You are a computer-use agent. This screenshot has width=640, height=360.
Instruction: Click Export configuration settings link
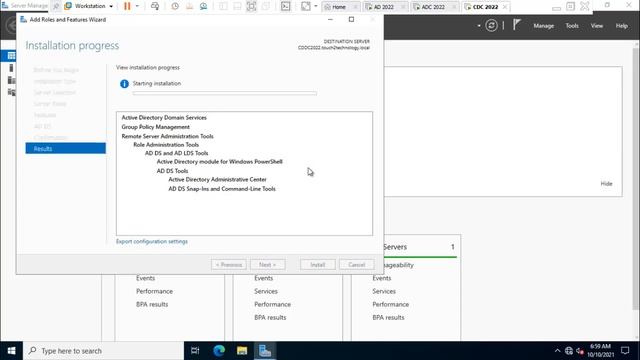pyautogui.click(x=152, y=242)
